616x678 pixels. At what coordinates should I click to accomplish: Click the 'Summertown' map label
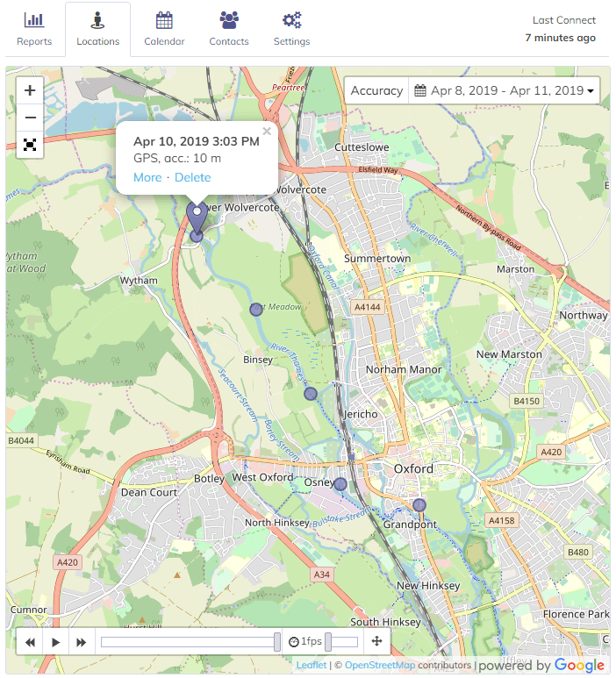[377, 259]
